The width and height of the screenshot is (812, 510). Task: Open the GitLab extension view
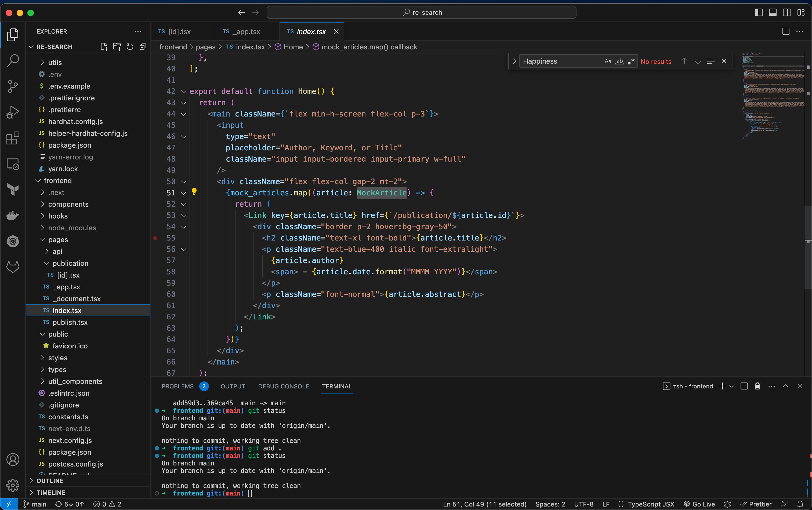[x=13, y=267]
